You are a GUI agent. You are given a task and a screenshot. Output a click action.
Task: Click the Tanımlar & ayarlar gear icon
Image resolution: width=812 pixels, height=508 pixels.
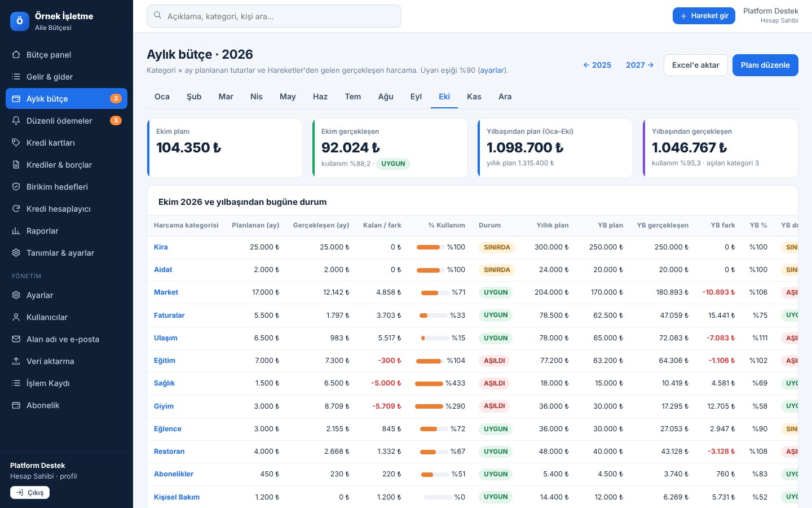click(16, 253)
